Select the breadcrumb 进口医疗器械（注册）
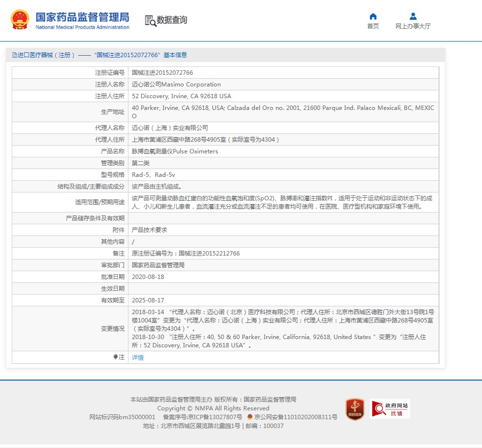 tap(46, 55)
